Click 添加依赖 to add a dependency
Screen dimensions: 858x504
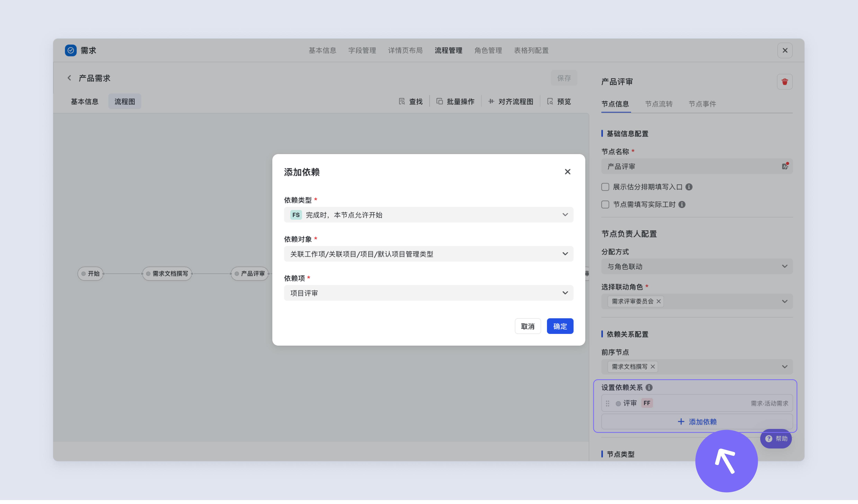697,422
